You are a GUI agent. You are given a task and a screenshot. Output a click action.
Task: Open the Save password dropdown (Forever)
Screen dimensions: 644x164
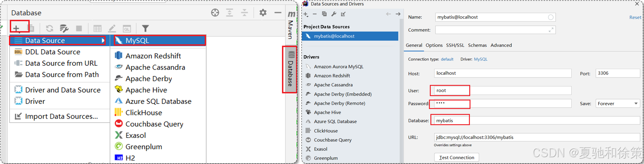tap(618, 104)
